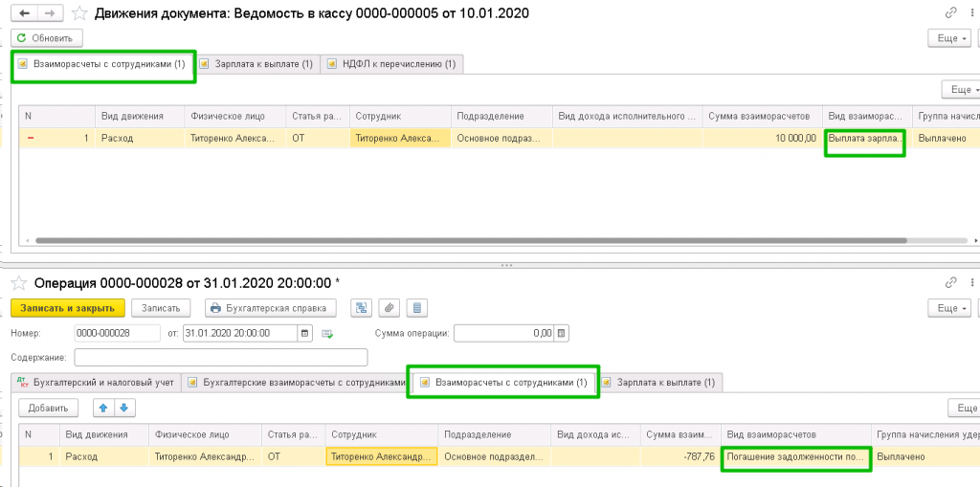
Task: Click the paperclip attached files icon
Action: pyautogui.click(x=389, y=308)
